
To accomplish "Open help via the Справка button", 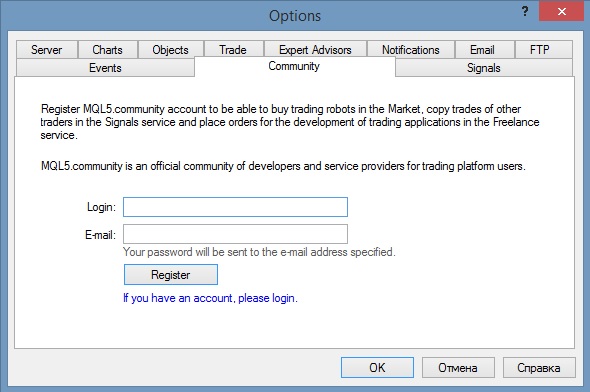I will (x=539, y=368).
